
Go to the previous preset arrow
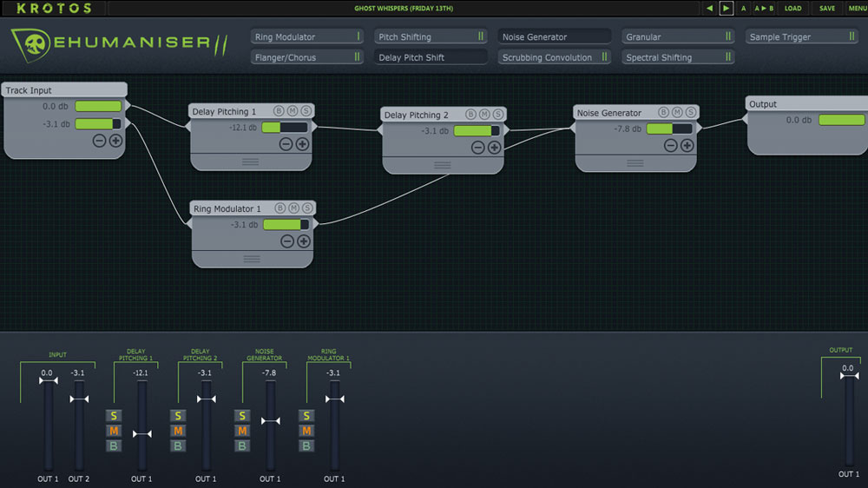709,9
